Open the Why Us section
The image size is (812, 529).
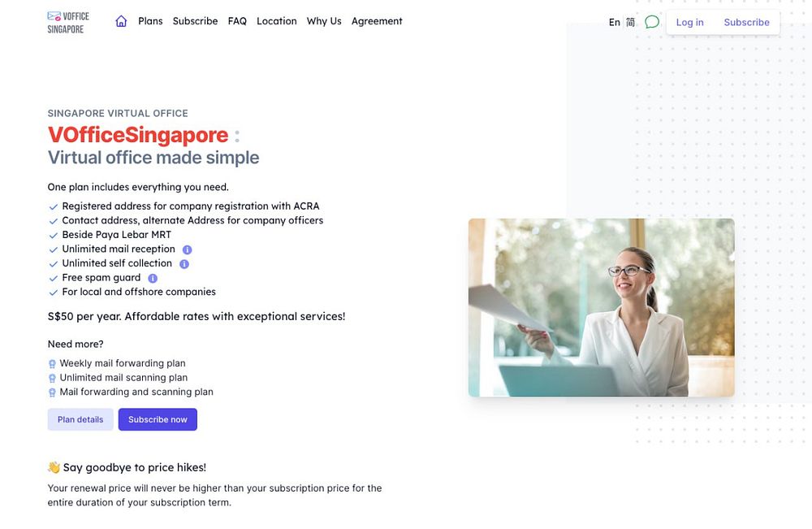[324, 21]
